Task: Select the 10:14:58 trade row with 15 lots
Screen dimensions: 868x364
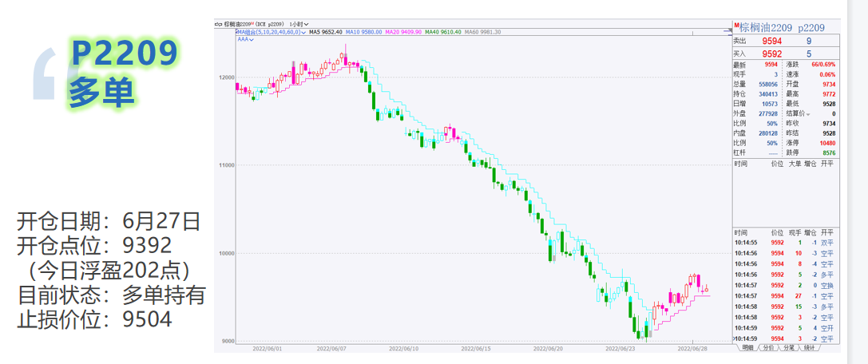Action: [x=786, y=307]
